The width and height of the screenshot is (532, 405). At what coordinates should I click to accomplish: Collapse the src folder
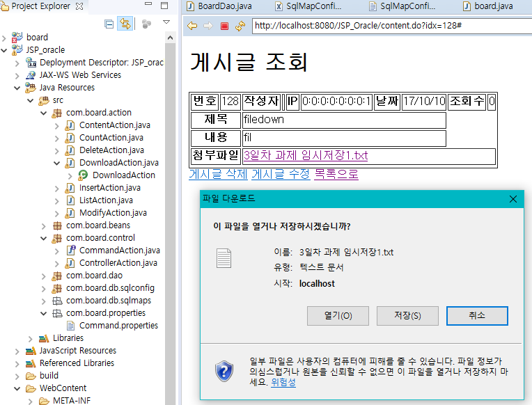click(31, 100)
